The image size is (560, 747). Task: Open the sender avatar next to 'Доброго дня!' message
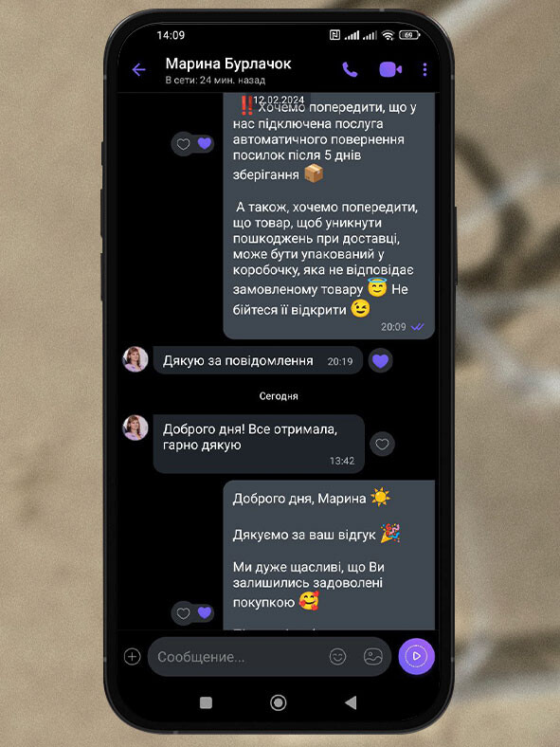click(x=135, y=428)
